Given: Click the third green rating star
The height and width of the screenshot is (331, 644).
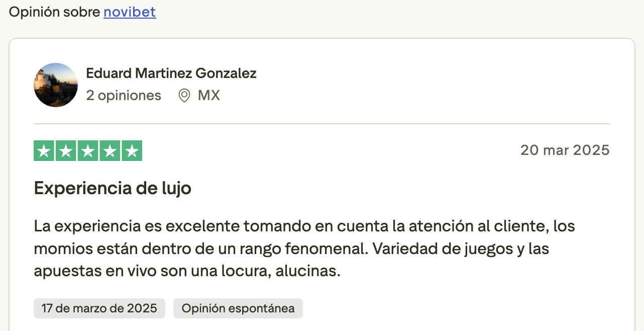Looking at the screenshot, I should coord(88,151).
